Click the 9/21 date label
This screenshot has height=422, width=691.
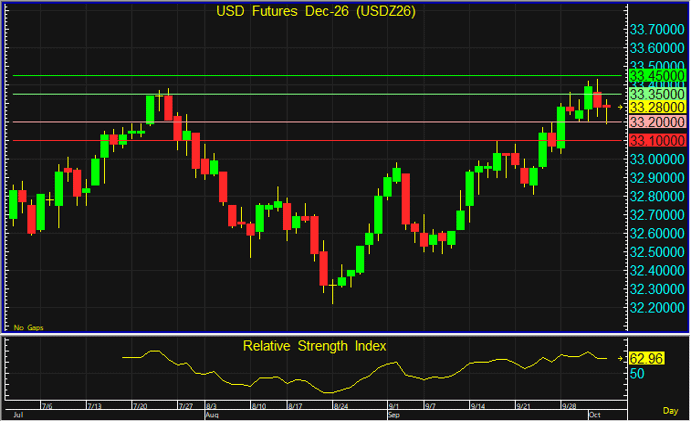[x=523, y=406]
